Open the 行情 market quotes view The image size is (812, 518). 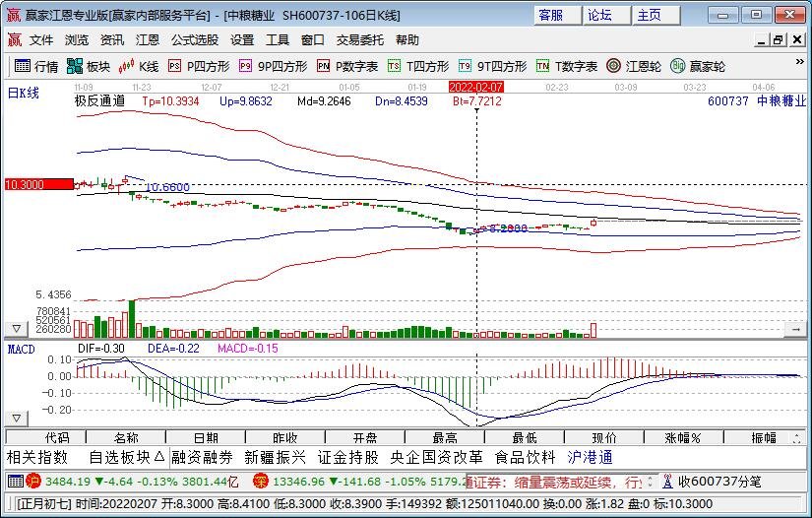36,66
